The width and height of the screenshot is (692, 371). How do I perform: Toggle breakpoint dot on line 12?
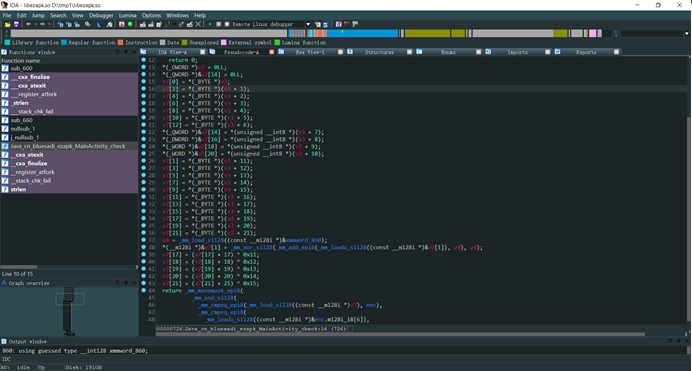143,60
